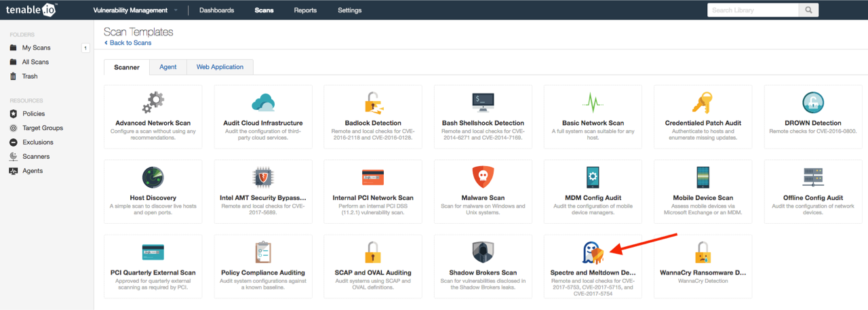The image size is (868, 310).
Task: Click the Internal PCI Network Scan card icon
Action: click(x=373, y=177)
